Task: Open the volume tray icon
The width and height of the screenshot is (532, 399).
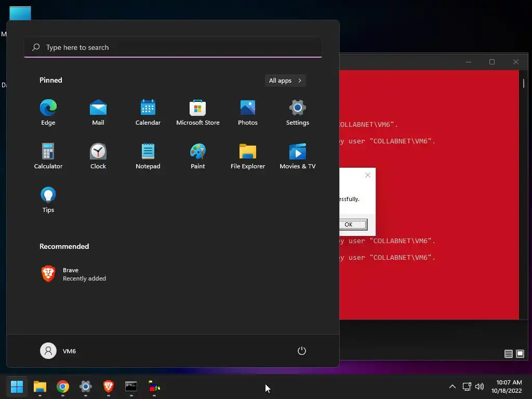Action: tap(480, 387)
